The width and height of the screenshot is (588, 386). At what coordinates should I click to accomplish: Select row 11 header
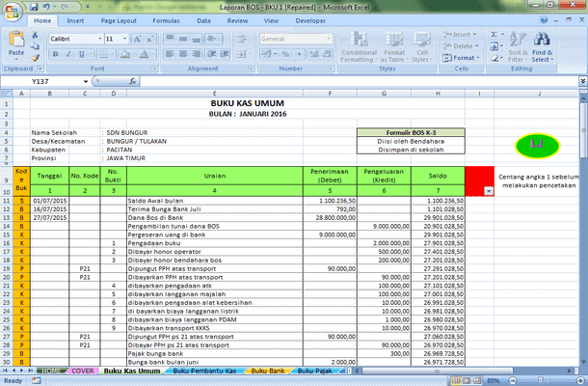7,201
